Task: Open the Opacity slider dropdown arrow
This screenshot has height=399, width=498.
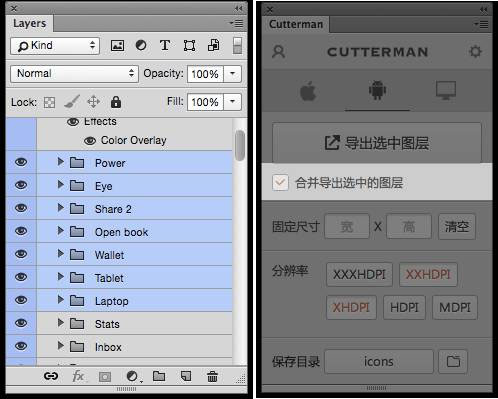Action: [x=232, y=74]
